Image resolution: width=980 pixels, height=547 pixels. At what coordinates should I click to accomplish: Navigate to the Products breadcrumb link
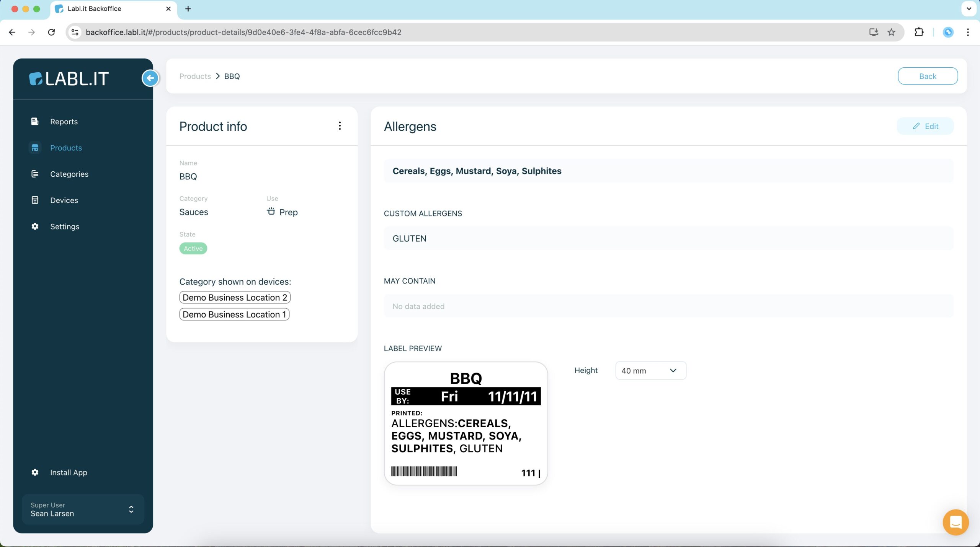pyautogui.click(x=195, y=76)
